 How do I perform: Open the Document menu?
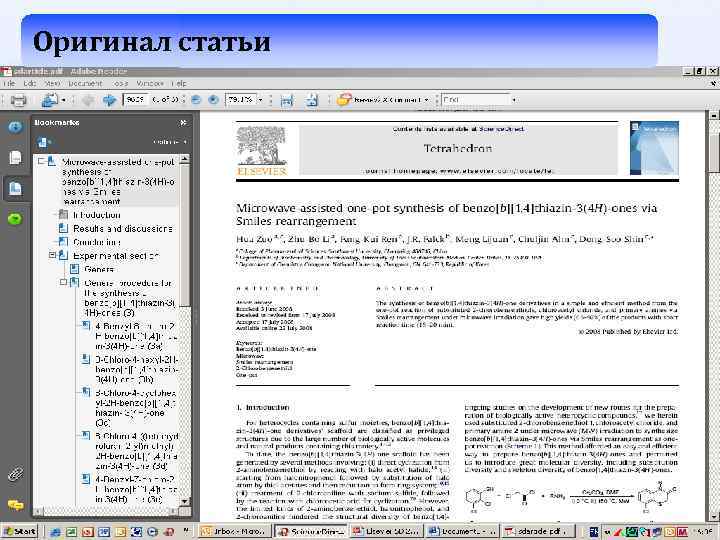point(85,84)
